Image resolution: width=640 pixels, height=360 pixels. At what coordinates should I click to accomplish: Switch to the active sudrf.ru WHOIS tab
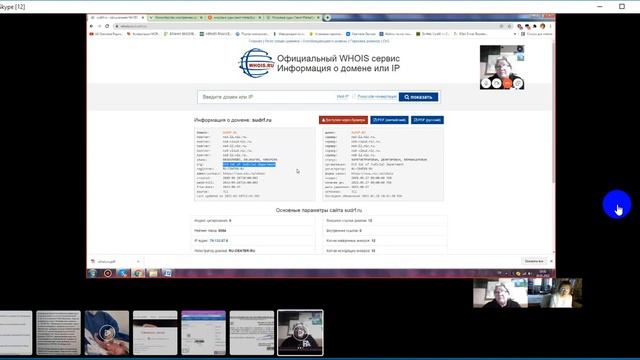(116, 18)
